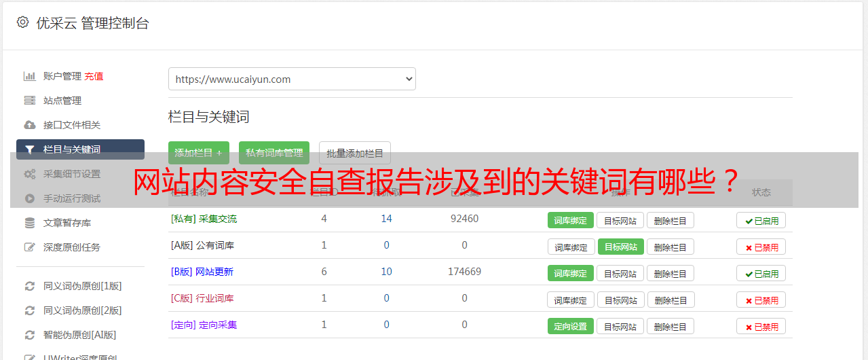Click the [私有] 采集交流 column name
The width and height of the screenshot is (868, 360).
pyautogui.click(x=204, y=219)
